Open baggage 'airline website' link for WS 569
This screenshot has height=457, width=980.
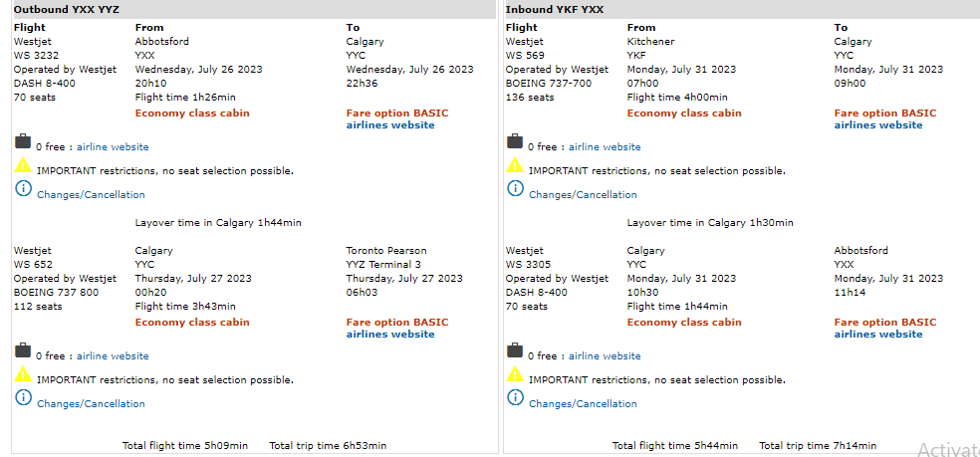(605, 147)
